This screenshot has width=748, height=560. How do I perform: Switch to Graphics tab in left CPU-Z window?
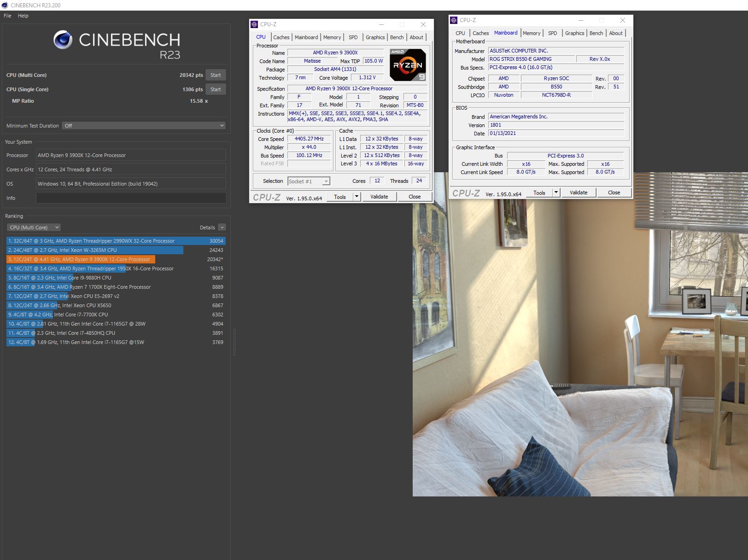pyautogui.click(x=375, y=37)
